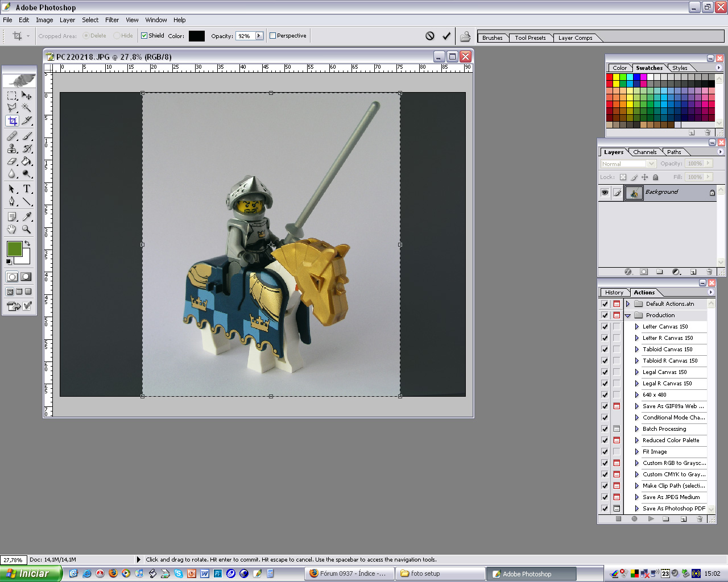The height and width of the screenshot is (582, 728).
Task: Switch to the Fórum 0937 taskbar window
Action: (x=348, y=573)
